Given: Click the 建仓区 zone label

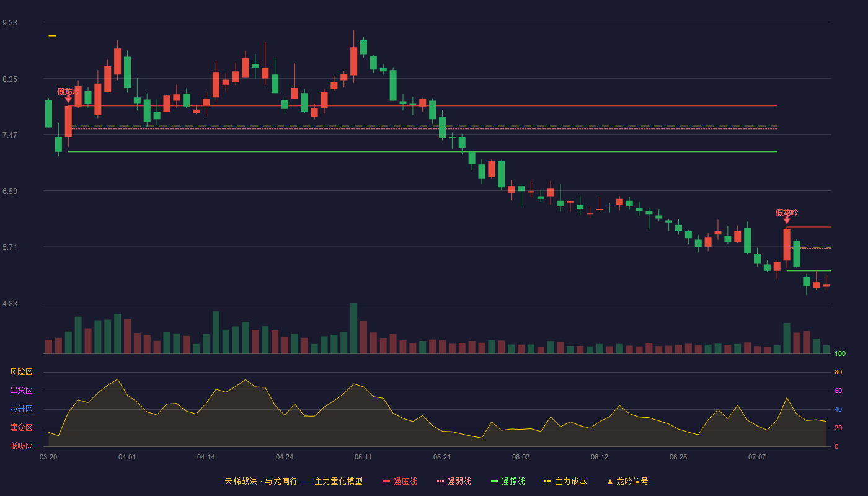Looking at the screenshot, I should (21, 428).
